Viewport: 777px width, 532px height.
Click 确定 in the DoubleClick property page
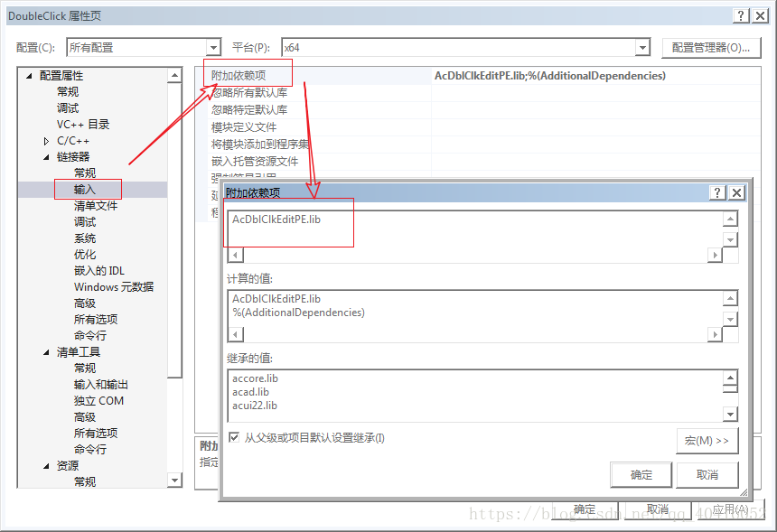point(585,509)
